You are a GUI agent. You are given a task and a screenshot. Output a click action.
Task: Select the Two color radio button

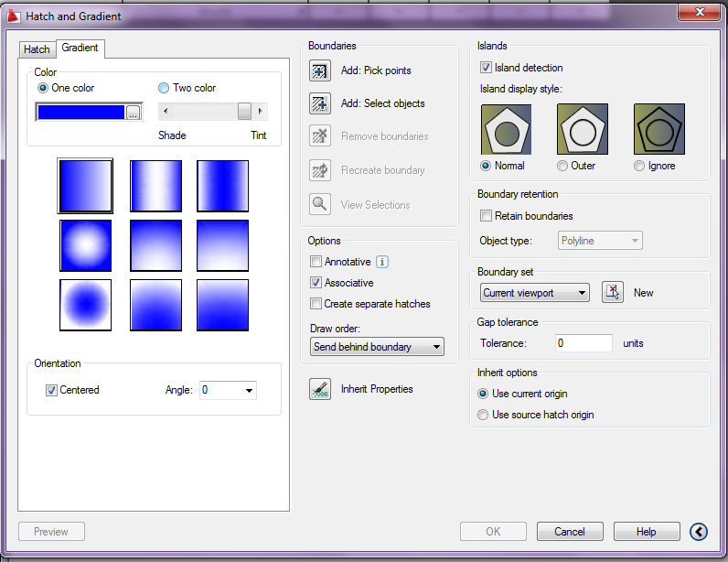(164, 88)
